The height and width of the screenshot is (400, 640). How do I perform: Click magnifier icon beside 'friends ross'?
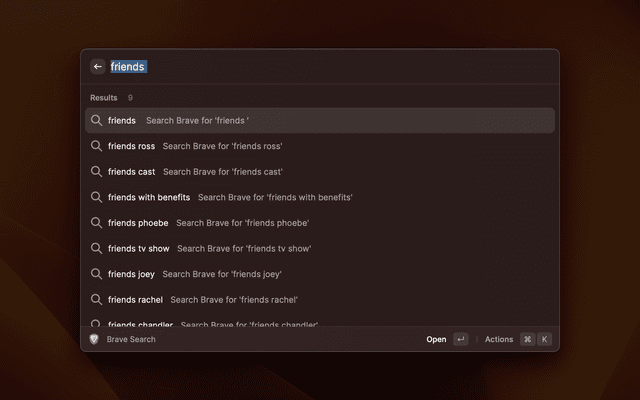pyautogui.click(x=97, y=146)
